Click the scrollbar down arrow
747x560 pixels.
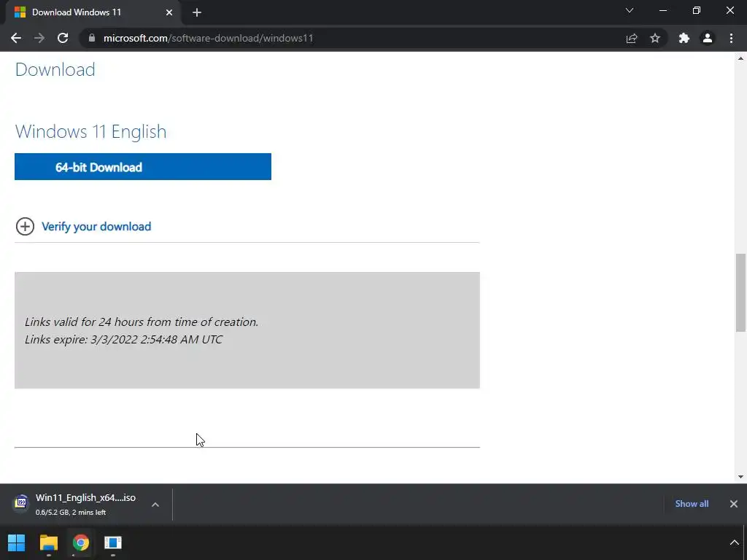[x=740, y=477]
